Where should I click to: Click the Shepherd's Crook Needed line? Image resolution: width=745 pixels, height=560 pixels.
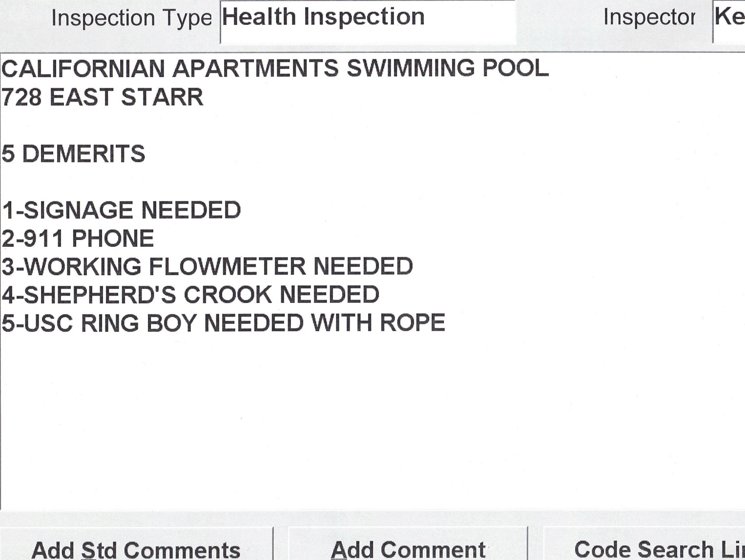[x=190, y=295]
